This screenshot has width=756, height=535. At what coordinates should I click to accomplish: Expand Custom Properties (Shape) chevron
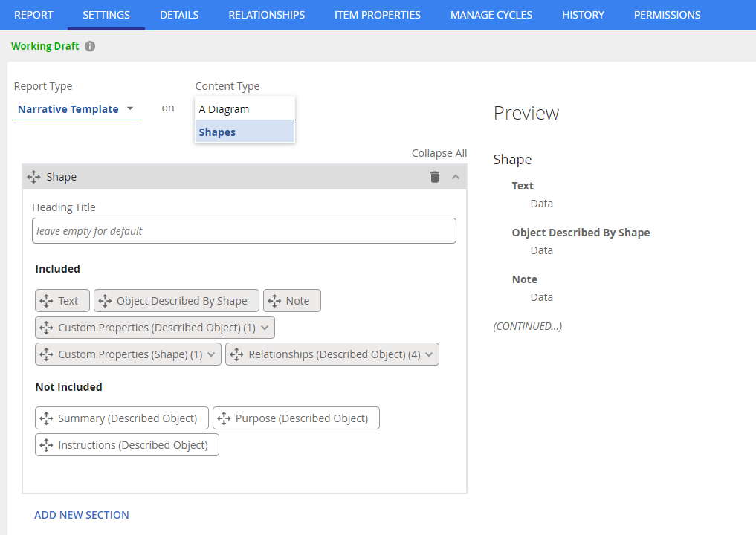(211, 354)
